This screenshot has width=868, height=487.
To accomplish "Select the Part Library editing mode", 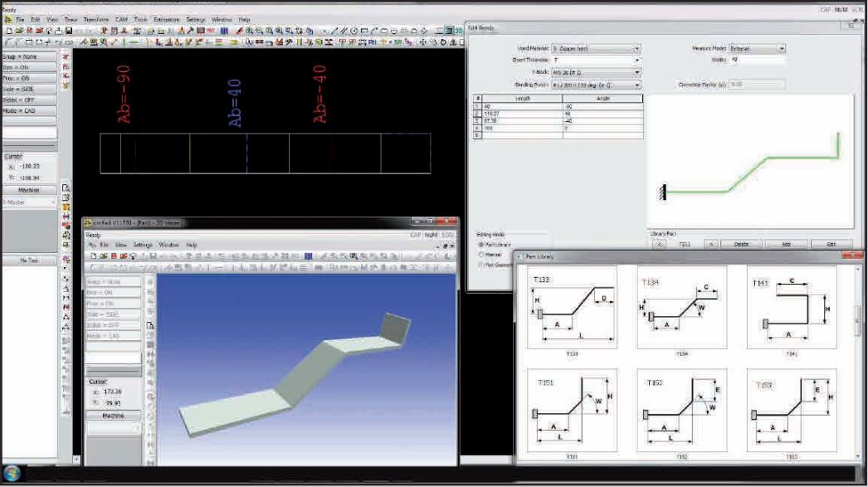I will 481,245.
